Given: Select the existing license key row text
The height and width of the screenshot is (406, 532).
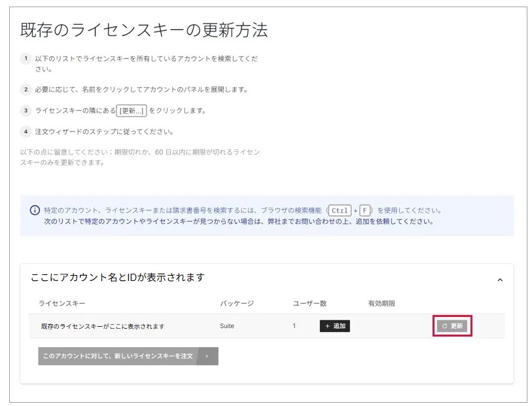Looking at the screenshot, I should (102, 326).
